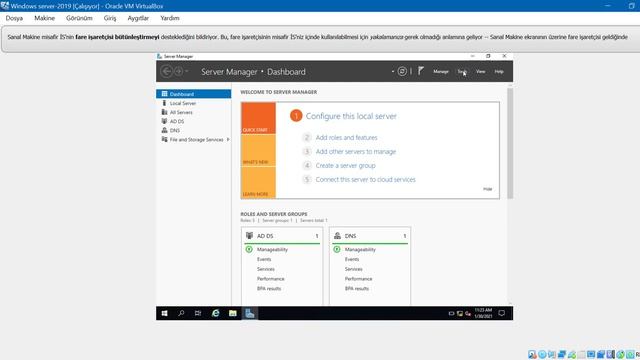Click Services in the DNS tile
The height and width of the screenshot is (360, 640).
tap(353, 269)
